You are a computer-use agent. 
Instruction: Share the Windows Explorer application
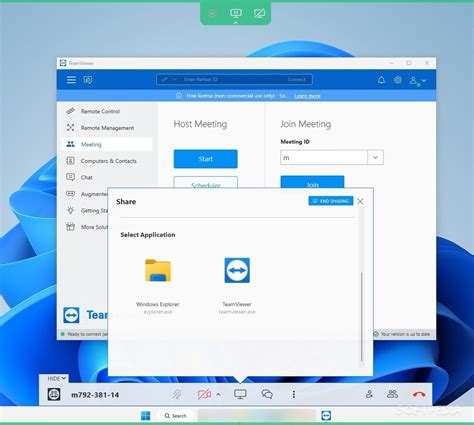point(158,286)
